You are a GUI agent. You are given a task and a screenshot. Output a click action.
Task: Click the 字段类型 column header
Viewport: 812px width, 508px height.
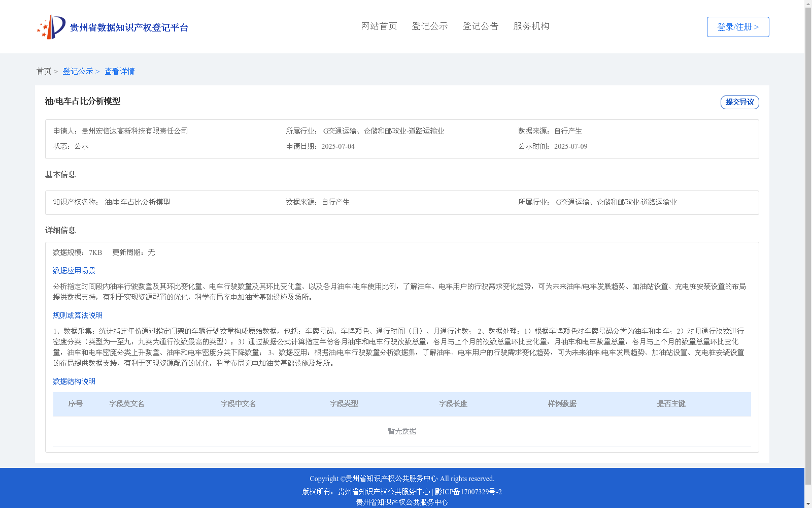click(x=344, y=404)
